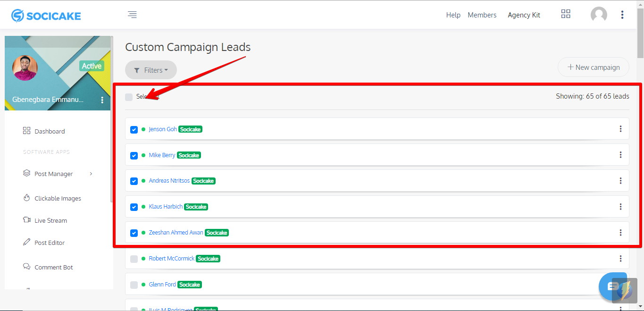
Task: Open the Filters dropdown
Action: click(x=151, y=70)
